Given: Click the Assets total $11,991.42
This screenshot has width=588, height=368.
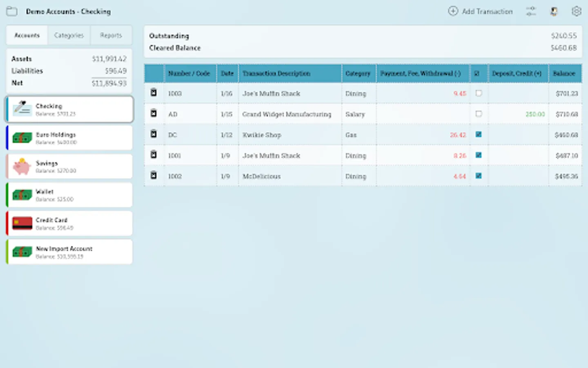Looking at the screenshot, I should pyautogui.click(x=109, y=59).
